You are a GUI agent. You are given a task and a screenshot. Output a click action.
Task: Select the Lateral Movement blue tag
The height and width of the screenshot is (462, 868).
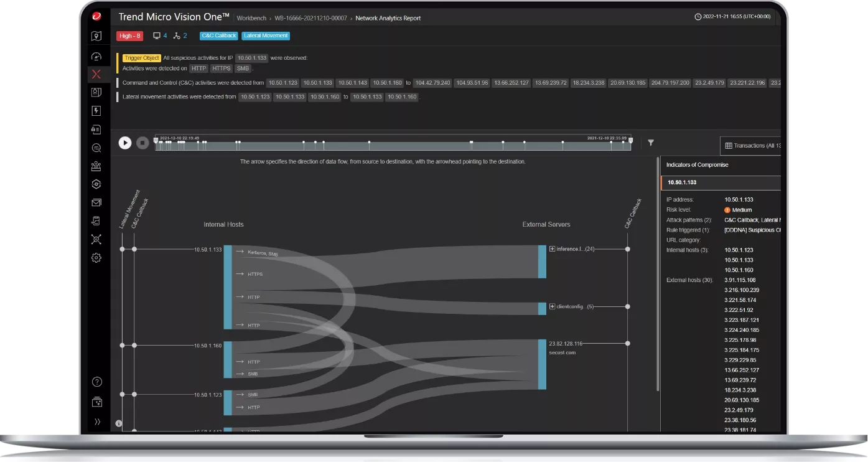tap(266, 36)
